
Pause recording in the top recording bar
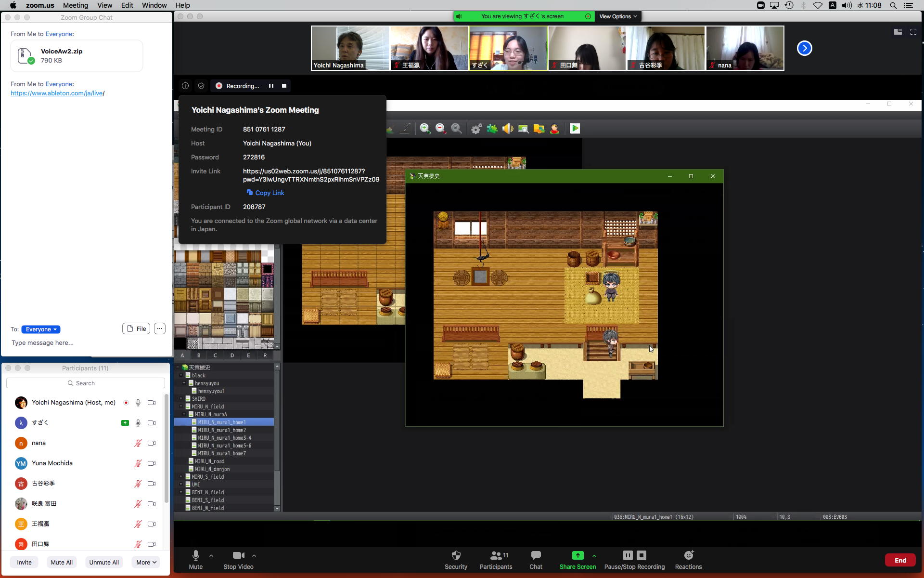(x=271, y=86)
